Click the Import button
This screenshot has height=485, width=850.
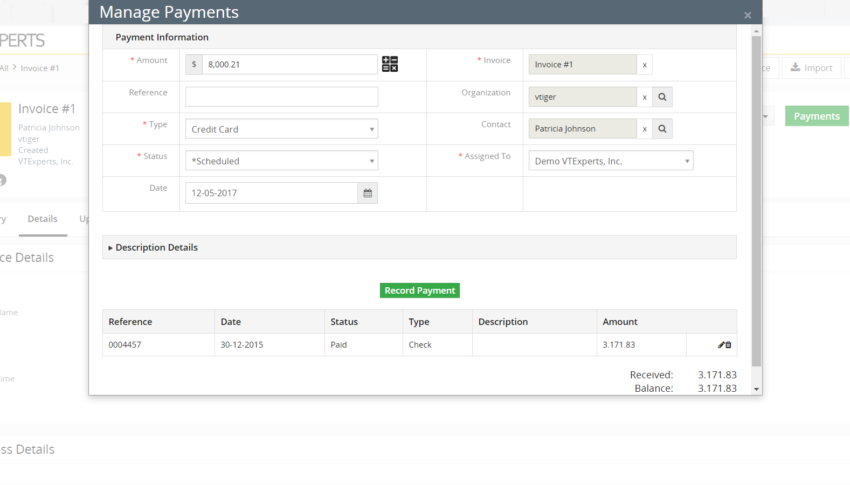tap(811, 68)
